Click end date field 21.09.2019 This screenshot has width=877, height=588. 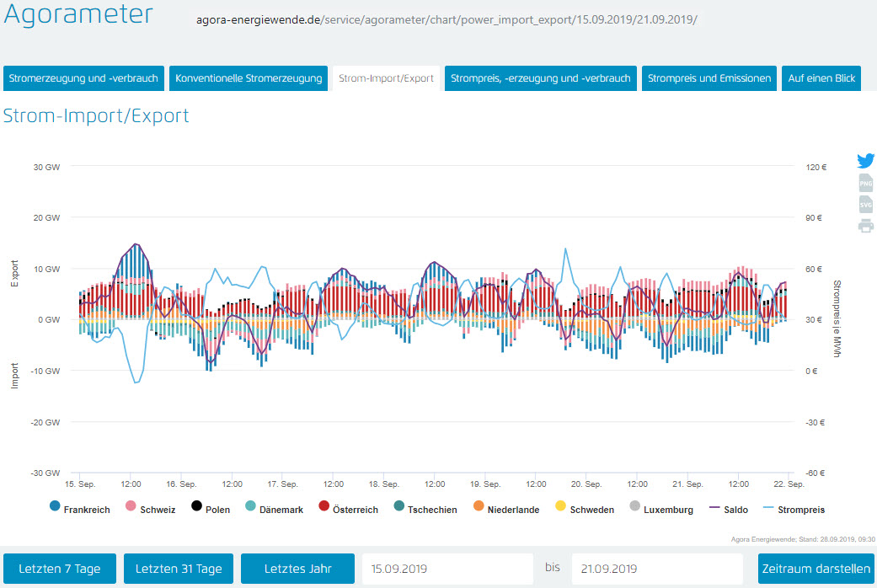[657, 569]
